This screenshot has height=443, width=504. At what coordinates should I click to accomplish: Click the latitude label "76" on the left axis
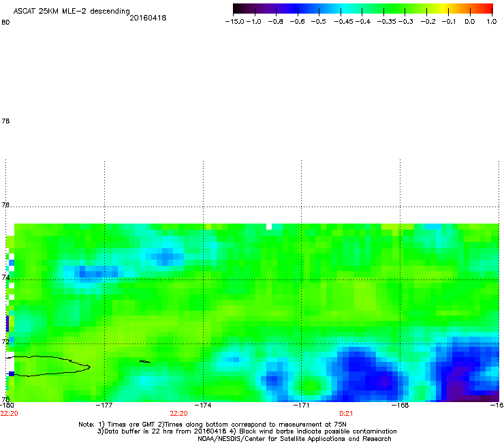pyautogui.click(x=5, y=205)
